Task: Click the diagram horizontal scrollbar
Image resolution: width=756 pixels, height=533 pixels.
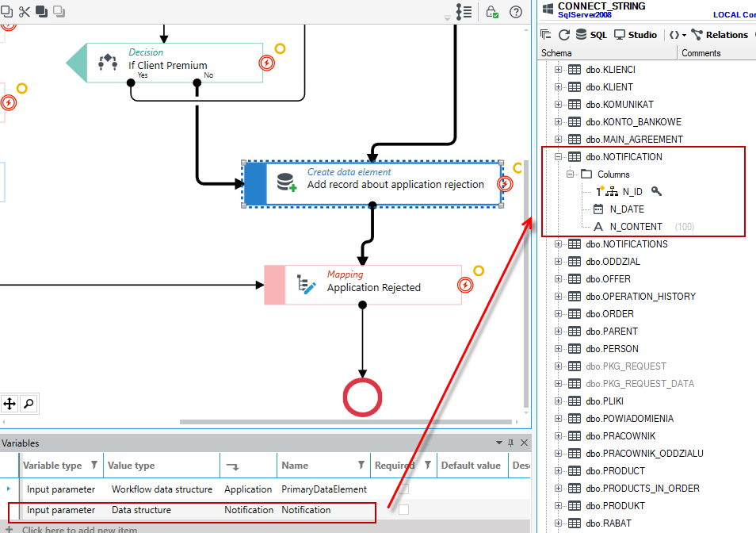Action: click(346, 422)
